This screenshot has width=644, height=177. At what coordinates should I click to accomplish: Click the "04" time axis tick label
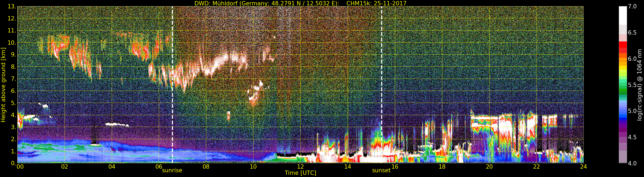[112, 166]
